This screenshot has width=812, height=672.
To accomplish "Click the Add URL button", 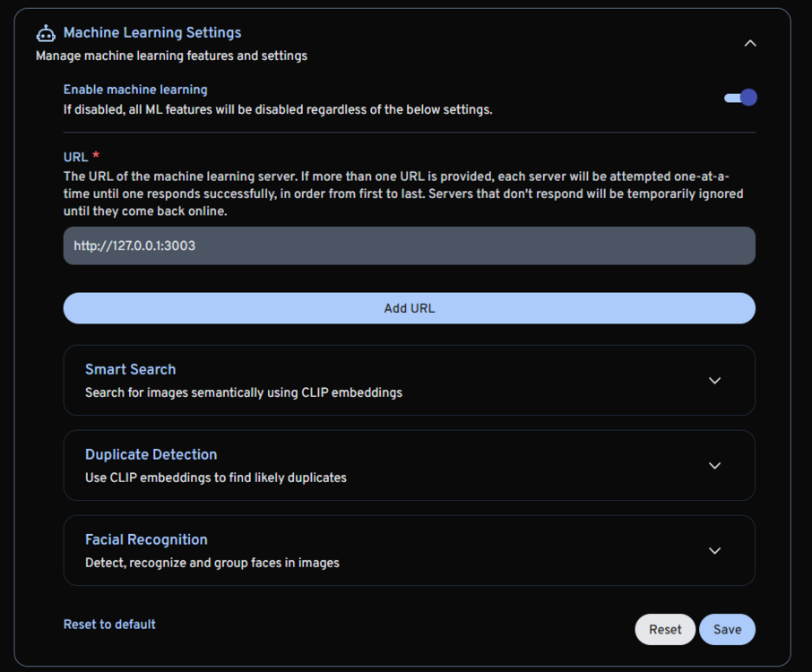I will [409, 308].
